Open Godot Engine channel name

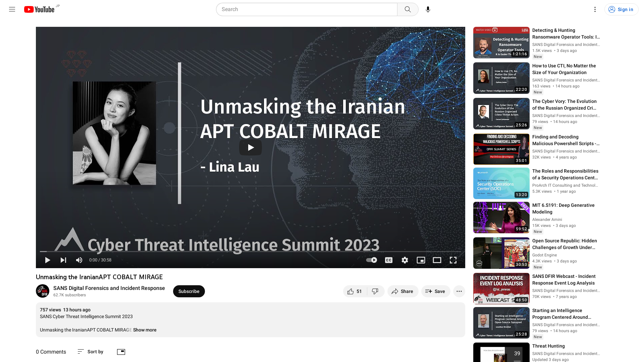point(544,255)
